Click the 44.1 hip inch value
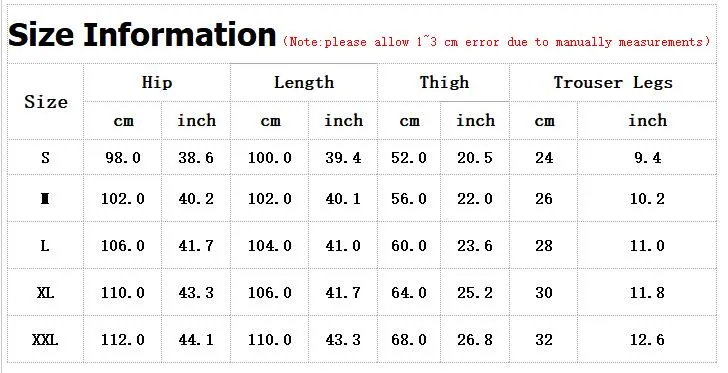The height and width of the screenshot is (373, 728). [x=196, y=340]
